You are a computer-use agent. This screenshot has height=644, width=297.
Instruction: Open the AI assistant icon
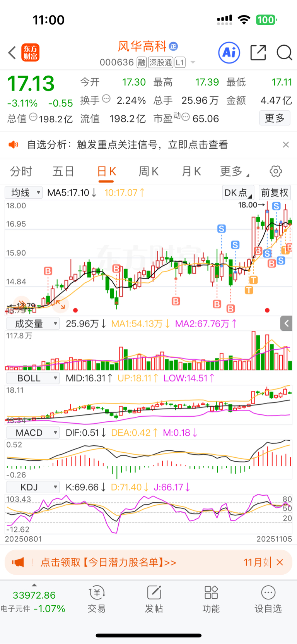[x=229, y=52]
